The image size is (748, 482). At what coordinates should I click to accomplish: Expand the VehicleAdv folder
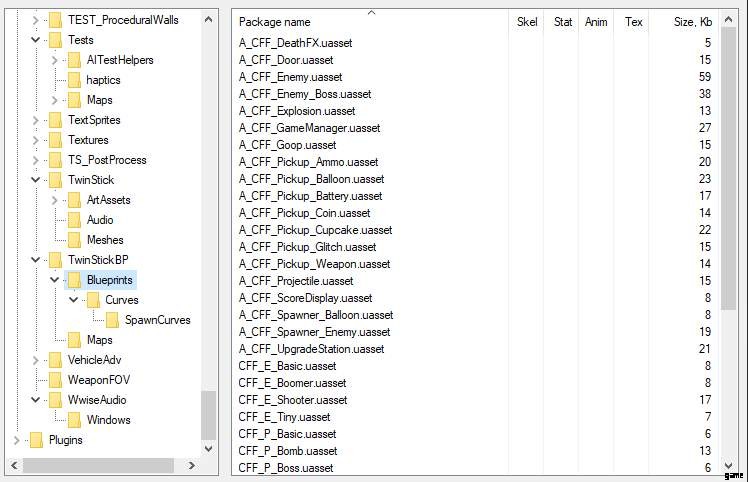(x=35, y=360)
